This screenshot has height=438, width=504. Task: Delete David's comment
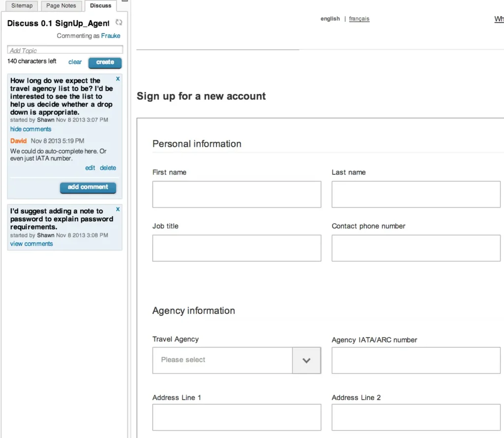[108, 168]
